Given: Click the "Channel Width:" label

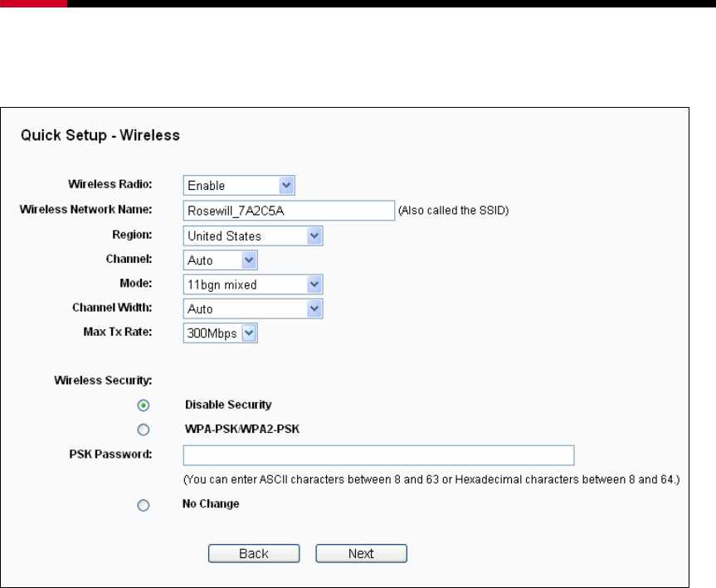Looking at the screenshot, I should tap(112, 307).
